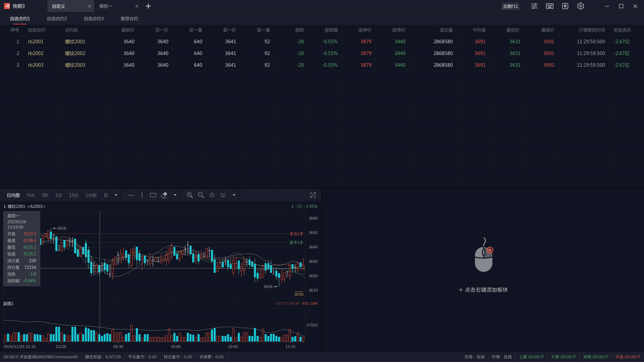Select the rb2002 contract row
The width and height of the screenshot is (644, 362).
pyautogui.click(x=322, y=53)
